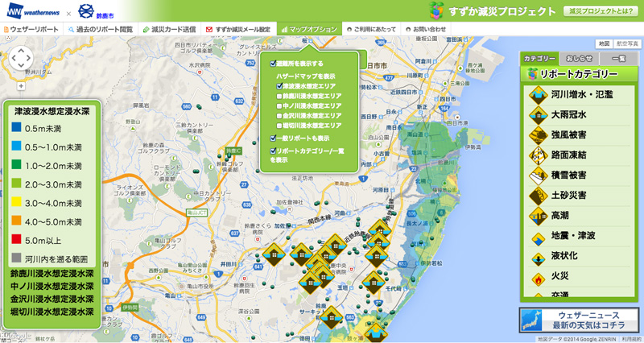Click the リポートカテゴリー panel header
Image resolution: width=644 pixels, height=343 pixels.
tap(580, 74)
